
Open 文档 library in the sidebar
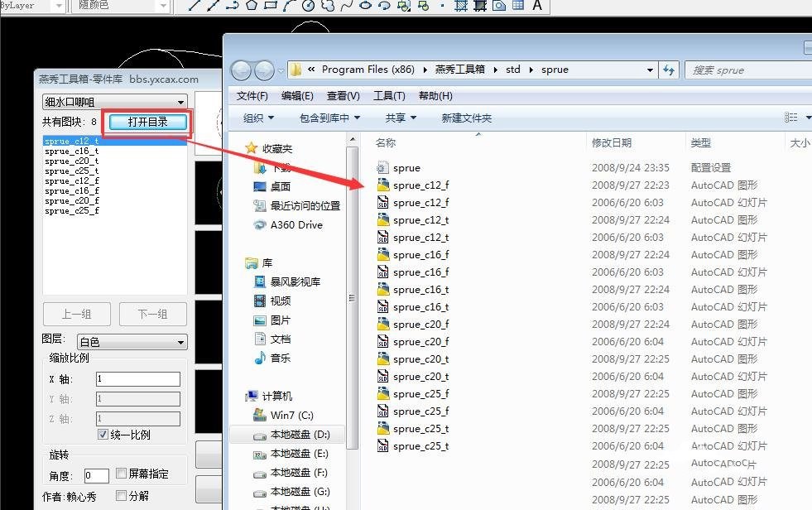(x=280, y=339)
